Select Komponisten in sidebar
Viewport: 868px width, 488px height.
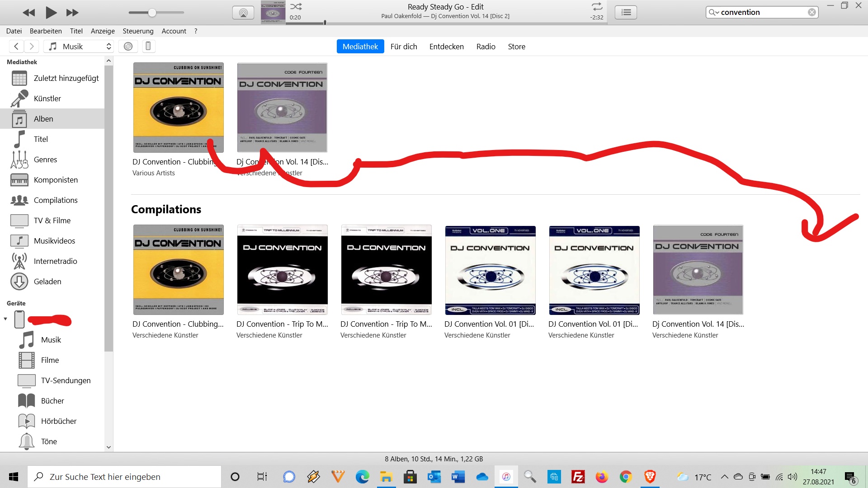point(56,180)
